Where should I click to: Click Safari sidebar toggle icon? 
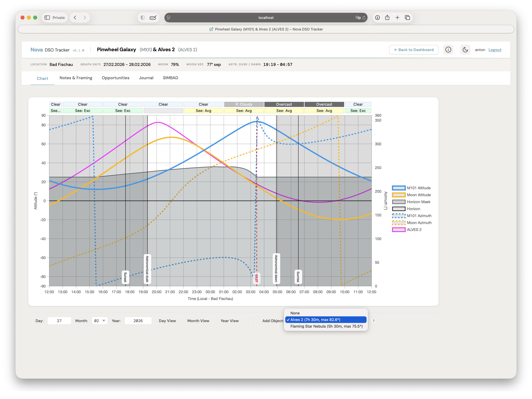tap(47, 18)
